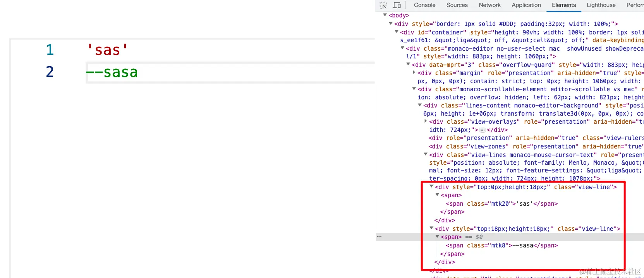Click line number 2 in the editor
Viewport: 644px width, 278px height.
point(50,72)
